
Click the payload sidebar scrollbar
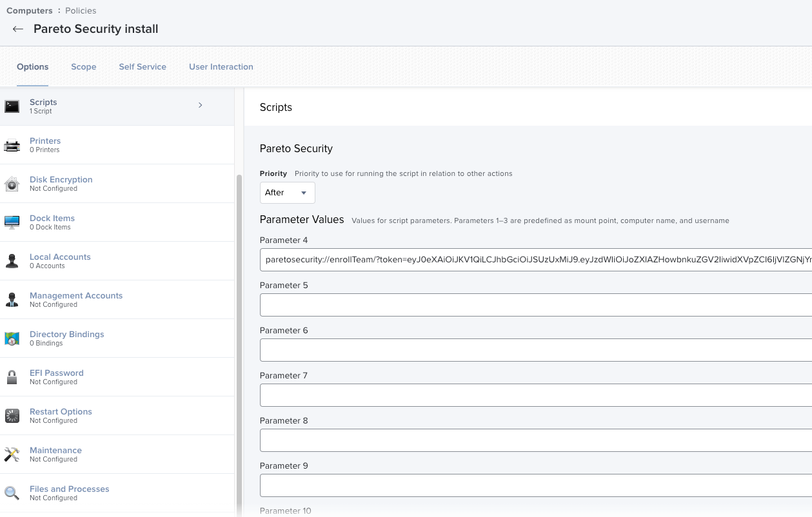239,345
